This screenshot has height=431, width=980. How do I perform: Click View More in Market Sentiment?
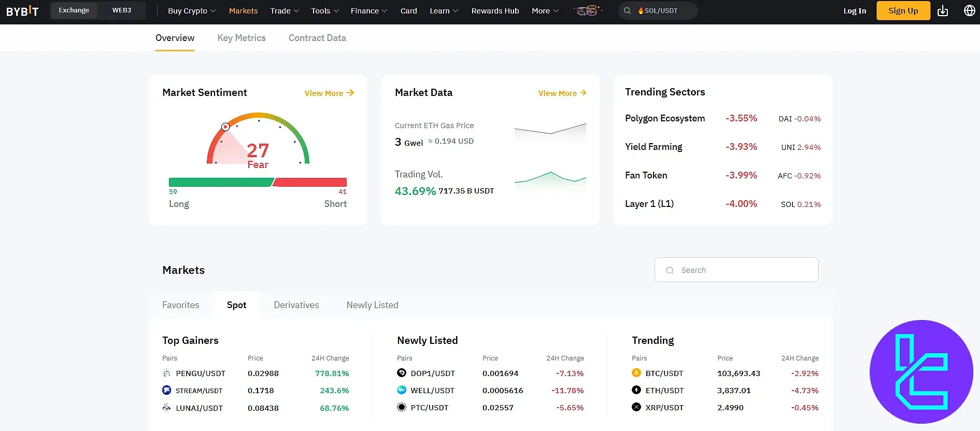click(x=329, y=93)
